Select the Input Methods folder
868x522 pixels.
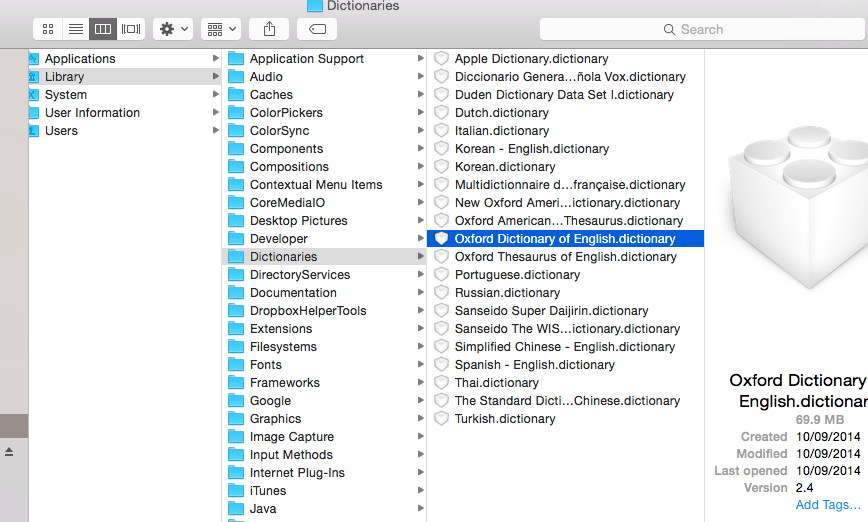pos(324,454)
